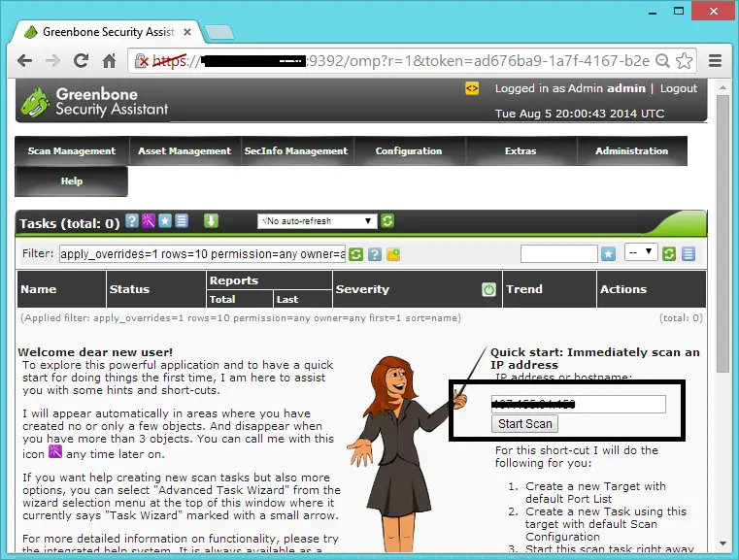
Task: Click the timestamp 'Tue Aug 5 20:00:43 2014 UTC'
Action: pos(580,114)
